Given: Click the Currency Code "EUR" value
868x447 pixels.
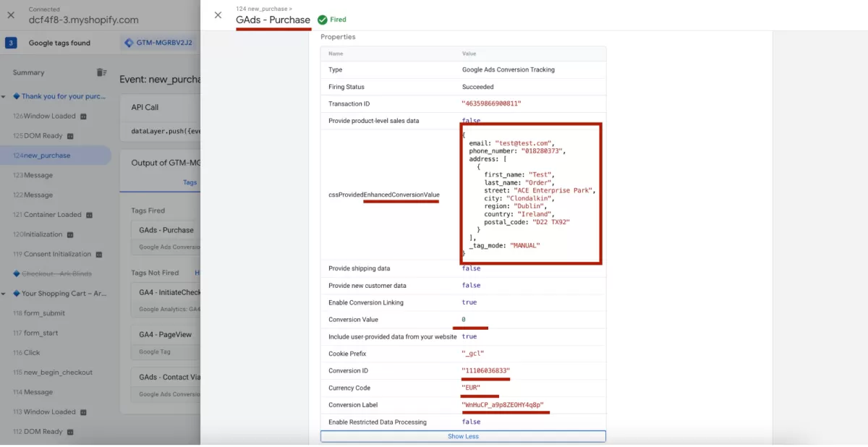Looking at the screenshot, I should [x=471, y=388].
